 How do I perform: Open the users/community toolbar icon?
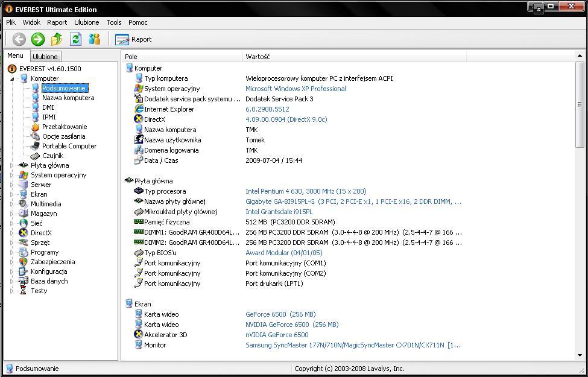[95, 39]
